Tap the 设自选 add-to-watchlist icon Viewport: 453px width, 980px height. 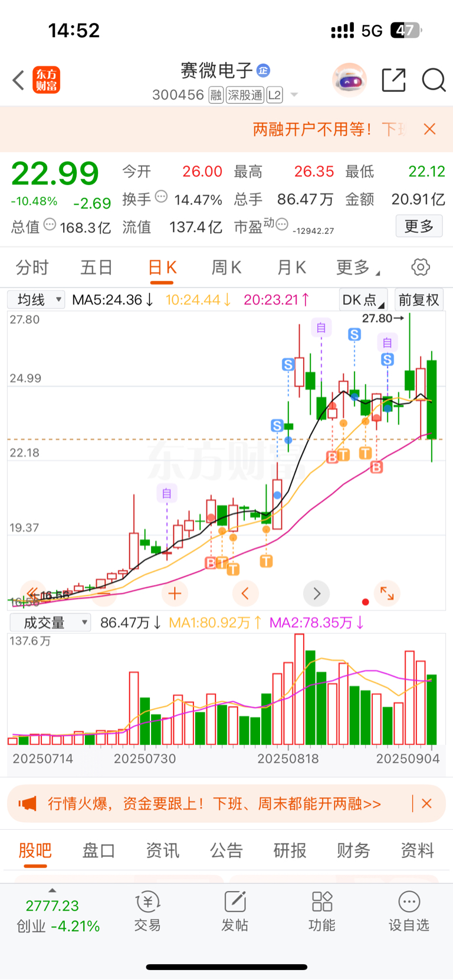coord(409,911)
